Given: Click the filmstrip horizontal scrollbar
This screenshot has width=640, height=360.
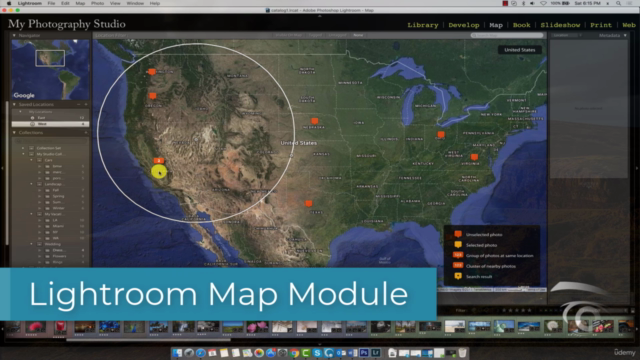Looking at the screenshot, I should tap(148, 339).
